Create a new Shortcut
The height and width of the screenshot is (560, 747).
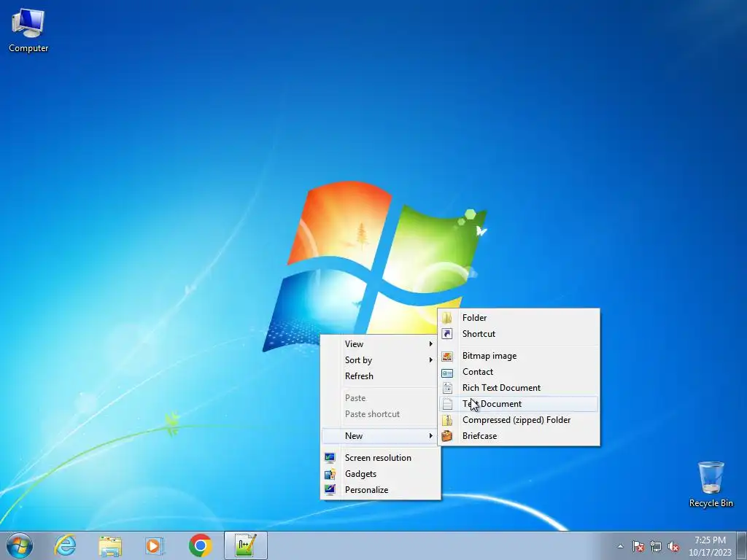pyautogui.click(x=519, y=334)
